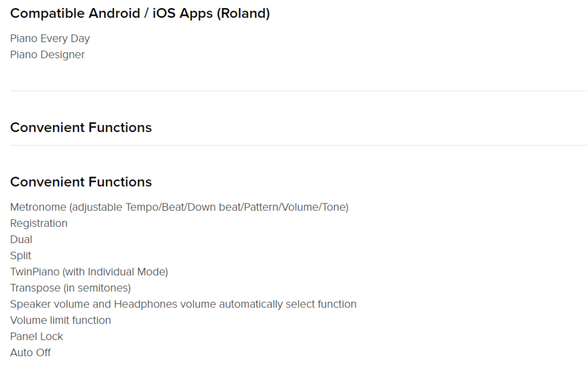Collapse the first Convenient Functions section header
The image size is (588, 374).
point(81,128)
